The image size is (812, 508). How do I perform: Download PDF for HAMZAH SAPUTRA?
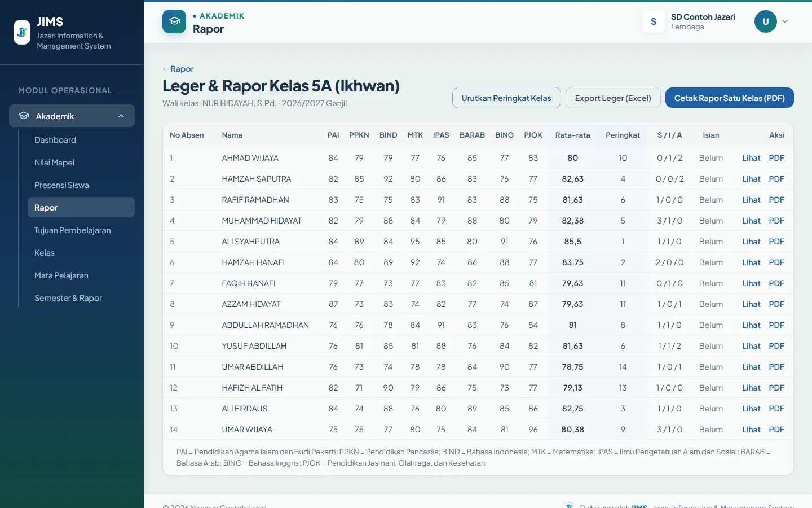click(x=776, y=179)
